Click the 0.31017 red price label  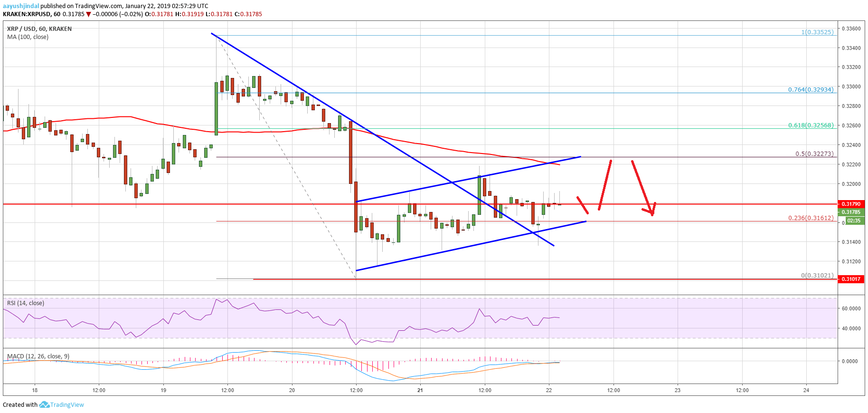851,279
